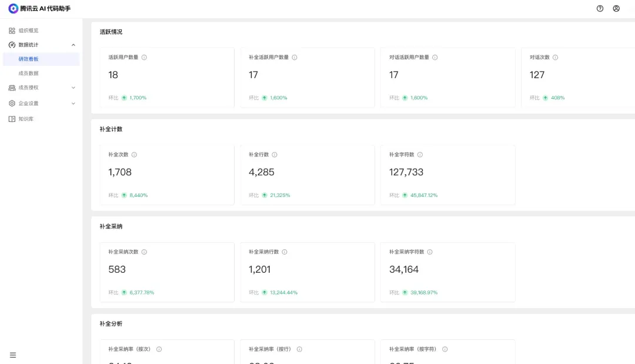Click the 408% trend percentage
Viewport: 635px width, 364px height.
click(x=557, y=98)
